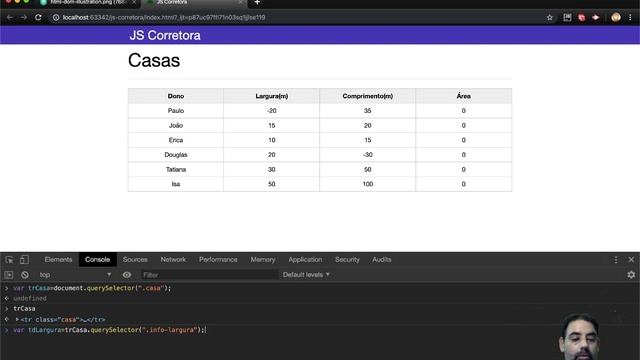Bookmark this page with the star
The height and width of the screenshot is (360, 640).
550,18
